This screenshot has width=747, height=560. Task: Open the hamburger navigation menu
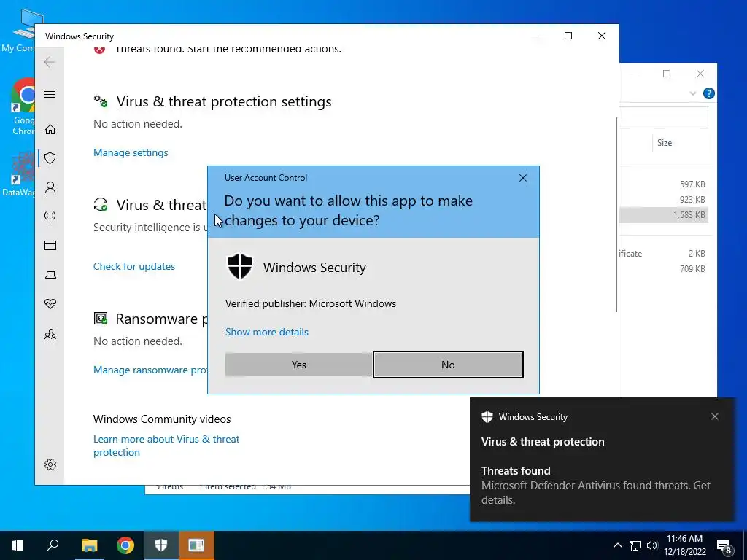point(50,94)
